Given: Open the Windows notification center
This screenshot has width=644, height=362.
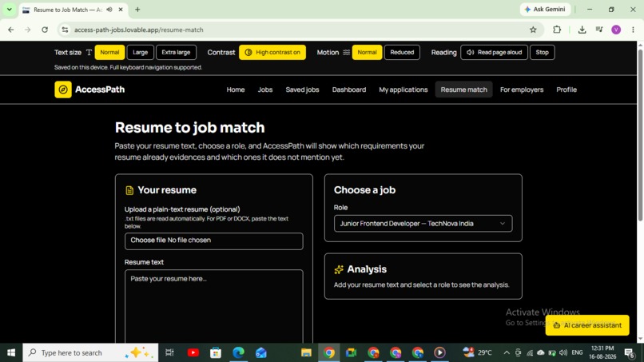Looking at the screenshot, I should (629, 352).
